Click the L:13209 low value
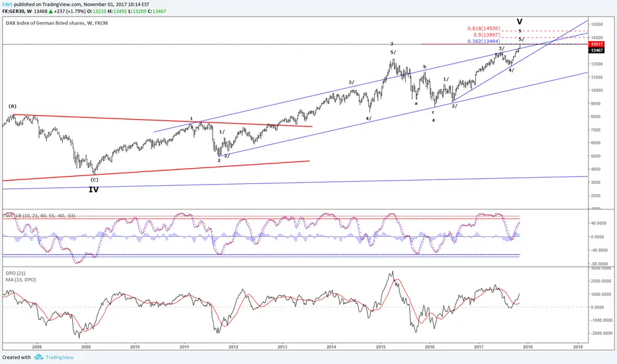Image resolution: width=617 pixels, height=364 pixels. tap(137, 11)
